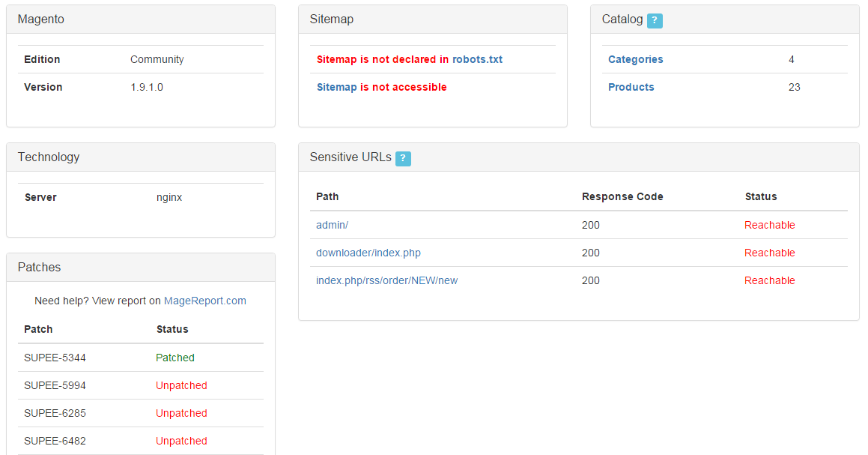Click Reachable status for admin/
The image size is (868, 455).
pyautogui.click(x=769, y=225)
